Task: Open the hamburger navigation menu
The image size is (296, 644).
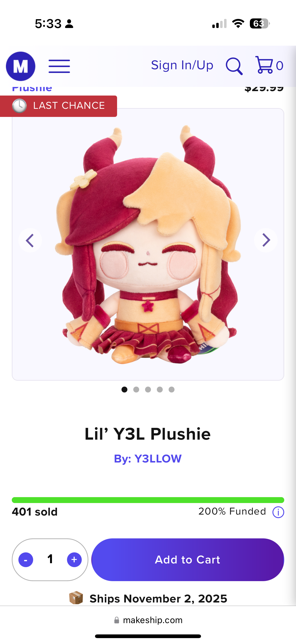Action: (59, 66)
